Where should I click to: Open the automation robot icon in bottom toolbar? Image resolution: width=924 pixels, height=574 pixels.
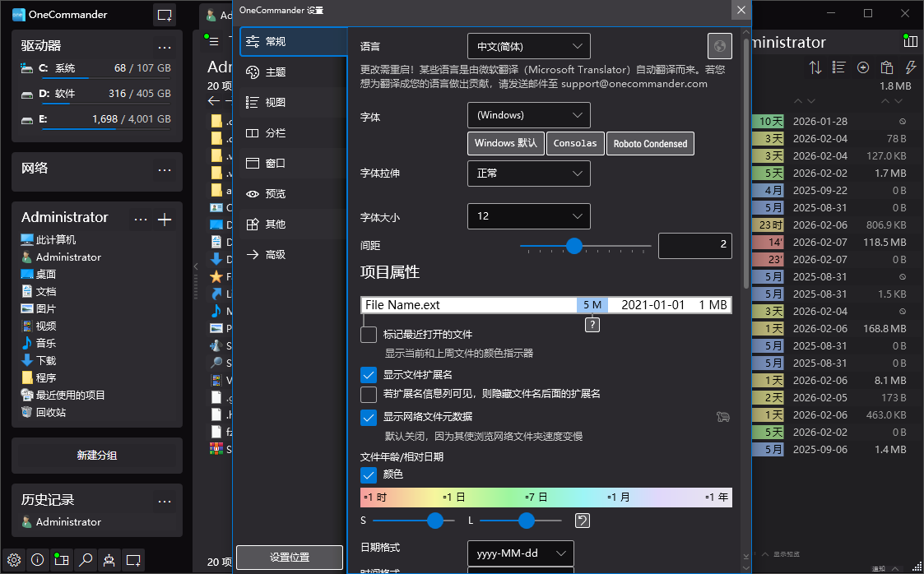click(x=109, y=560)
